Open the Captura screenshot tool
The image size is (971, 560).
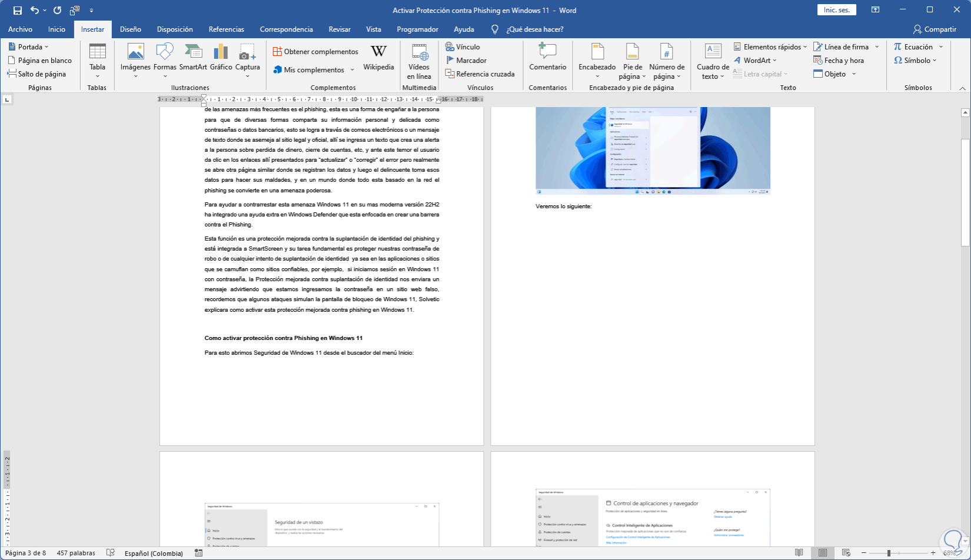[x=248, y=61]
